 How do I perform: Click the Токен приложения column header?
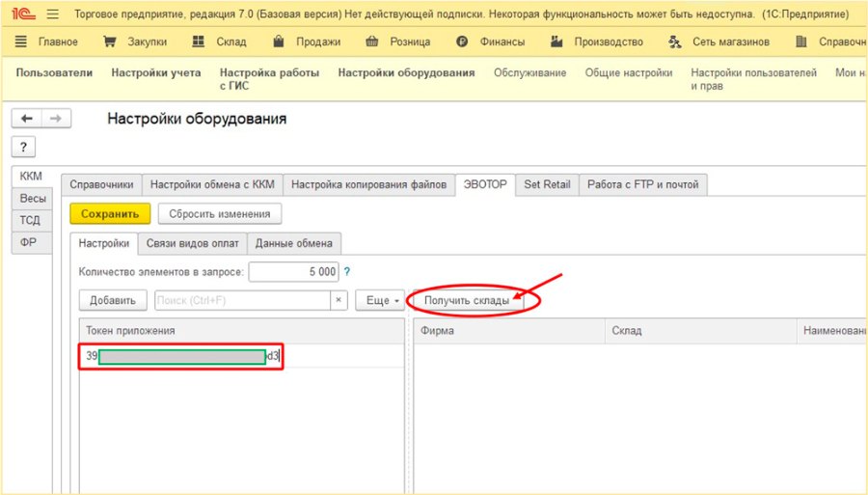point(241,331)
